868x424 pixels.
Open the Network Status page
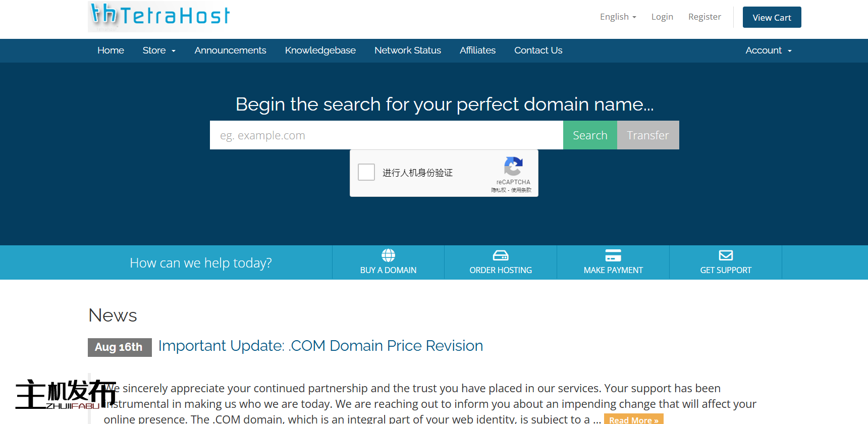tap(407, 50)
